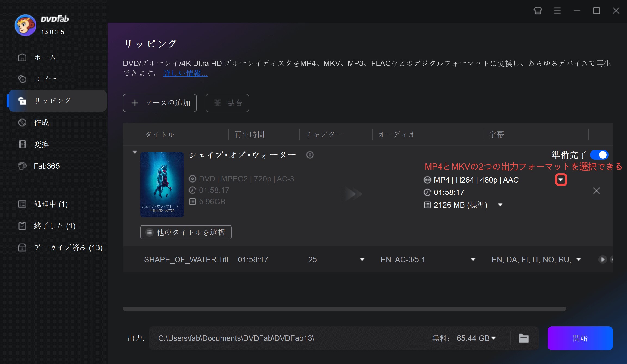
Task: Click the 変換 film strip icon
Action: (22, 144)
